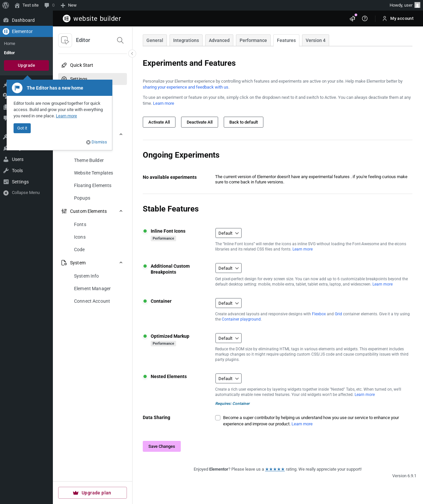423x504 pixels.
Task: Open the sidebar search magnifier
Action: coord(120,40)
